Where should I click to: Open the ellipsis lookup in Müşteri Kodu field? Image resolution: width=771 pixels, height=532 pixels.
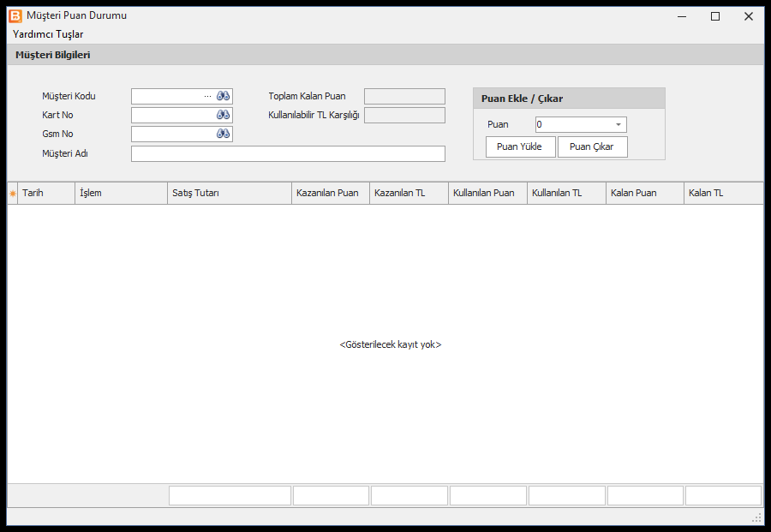pos(207,96)
